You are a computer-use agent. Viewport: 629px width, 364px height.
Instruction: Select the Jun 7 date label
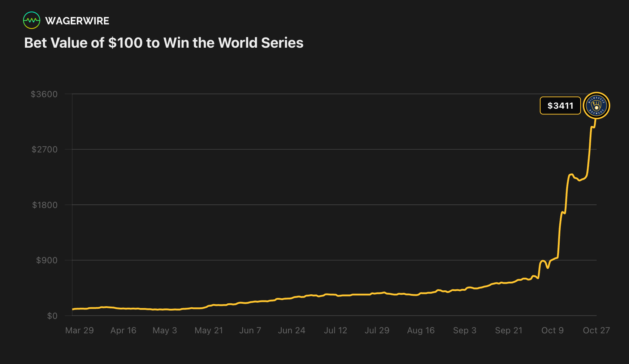(250, 330)
